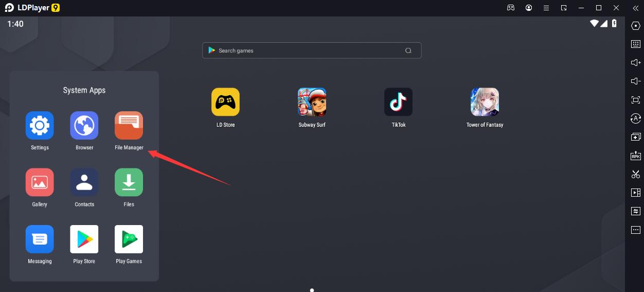This screenshot has height=292, width=644.
Task: Open LDPlayer settings hexagon icon
Action: coord(636,26)
